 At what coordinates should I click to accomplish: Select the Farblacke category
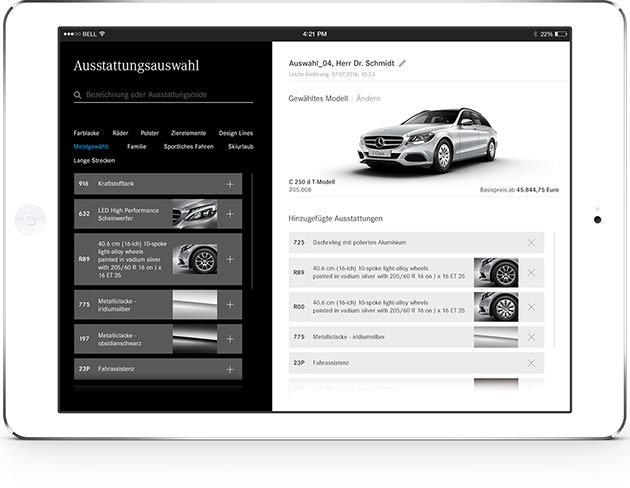point(86,133)
